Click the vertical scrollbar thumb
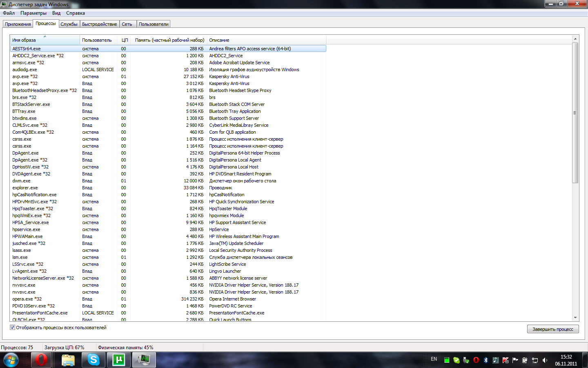The width and height of the screenshot is (588, 368). coord(575,113)
